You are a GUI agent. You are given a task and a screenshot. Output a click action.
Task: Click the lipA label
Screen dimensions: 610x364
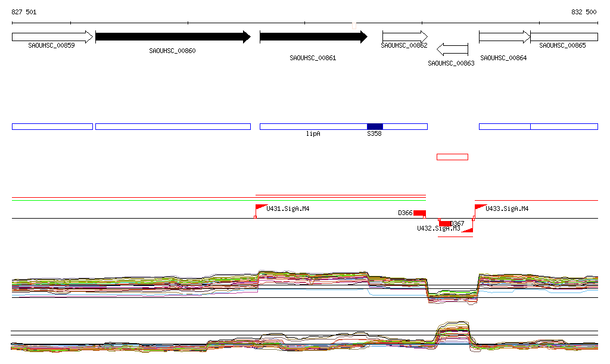tap(313, 134)
